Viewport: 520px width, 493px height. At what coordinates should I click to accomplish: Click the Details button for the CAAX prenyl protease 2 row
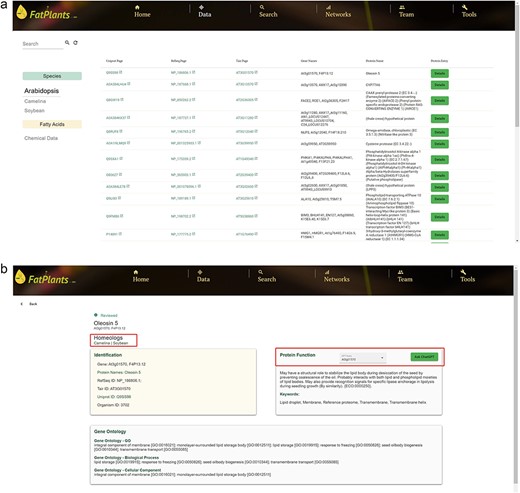[x=439, y=101]
